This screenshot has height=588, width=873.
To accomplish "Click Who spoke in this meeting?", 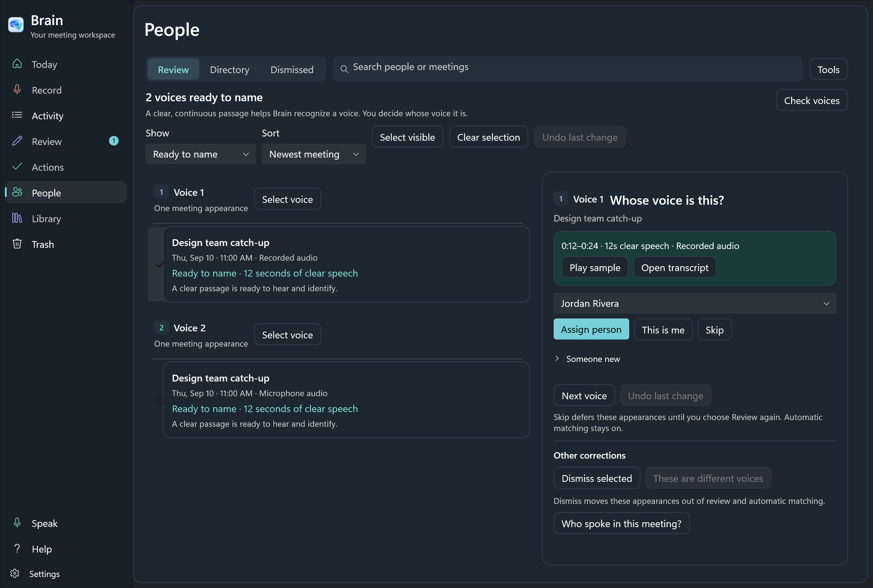I will [x=622, y=523].
